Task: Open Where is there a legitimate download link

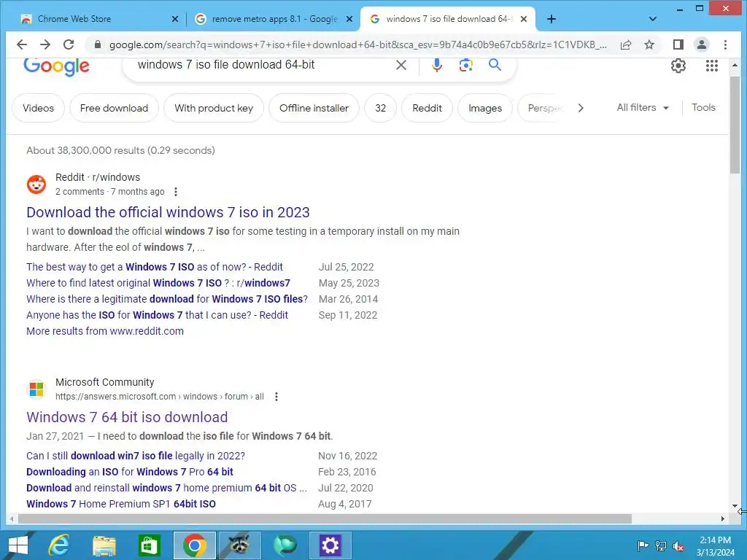Action: pyautogui.click(x=167, y=299)
